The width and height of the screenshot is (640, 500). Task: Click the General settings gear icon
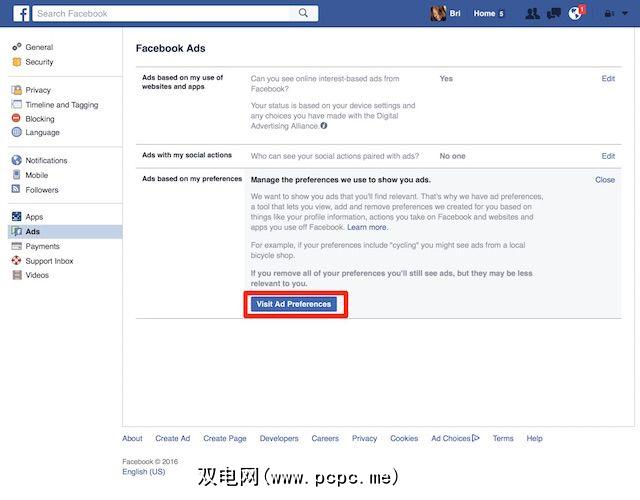coord(17,47)
